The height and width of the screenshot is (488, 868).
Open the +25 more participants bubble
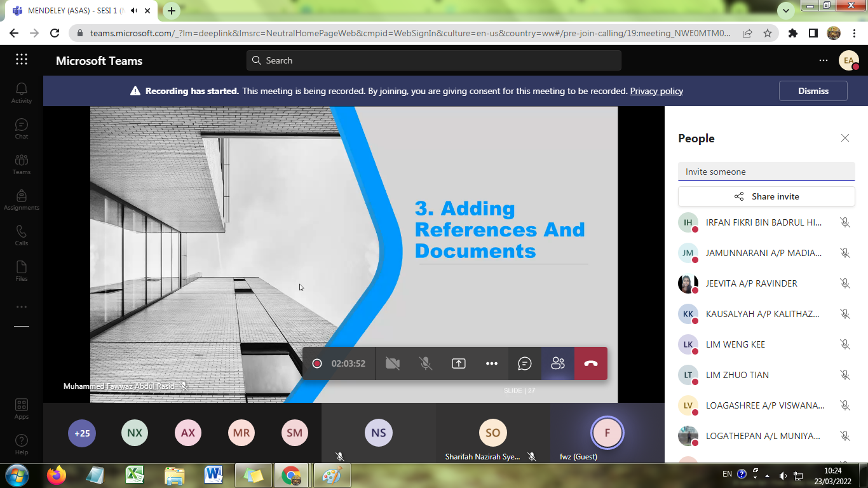(82, 433)
